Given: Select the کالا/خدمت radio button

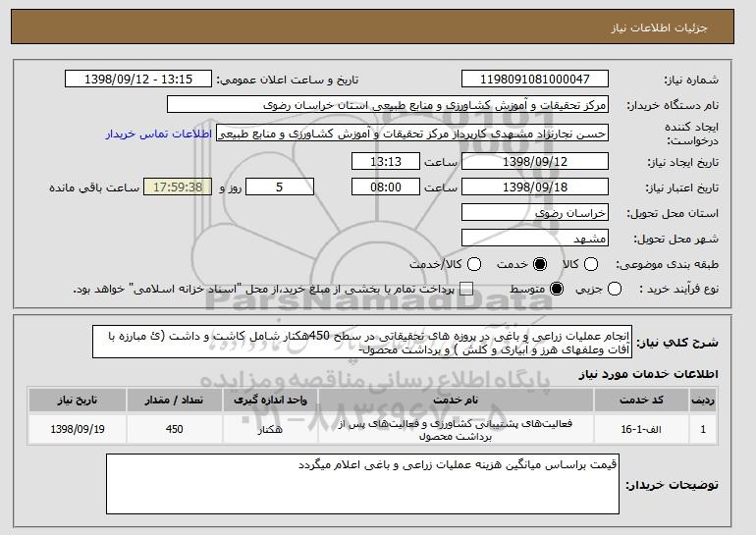Looking at the screenshot, I should point(474,264).
